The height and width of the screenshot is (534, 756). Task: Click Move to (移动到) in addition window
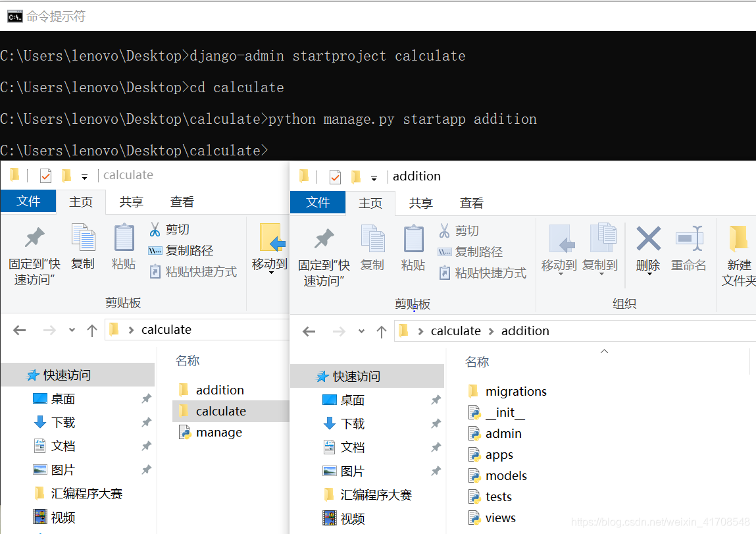click(x=559, y=250)
